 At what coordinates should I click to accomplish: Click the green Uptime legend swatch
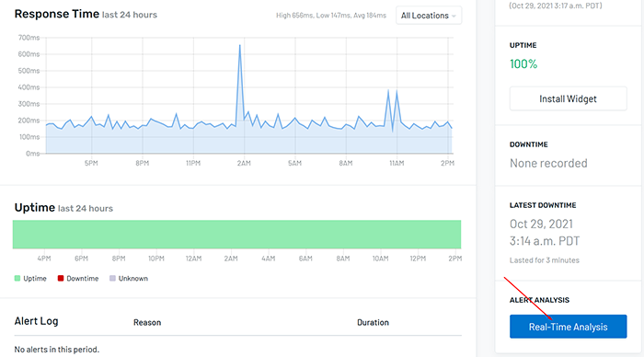(17, 278)
